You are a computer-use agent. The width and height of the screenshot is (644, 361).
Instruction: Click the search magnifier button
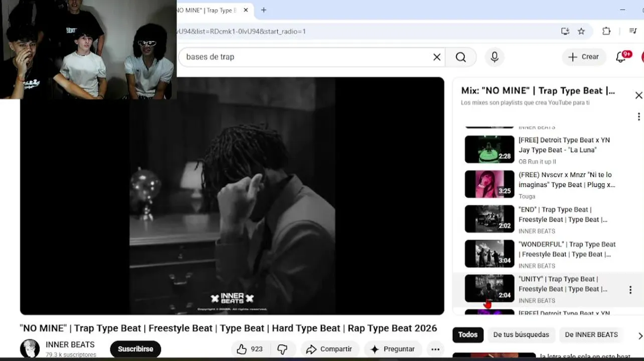(x=461, y=57)
